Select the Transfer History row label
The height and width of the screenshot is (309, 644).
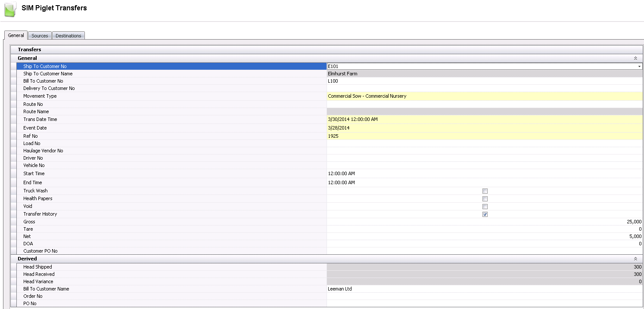(x=40, y=214)
